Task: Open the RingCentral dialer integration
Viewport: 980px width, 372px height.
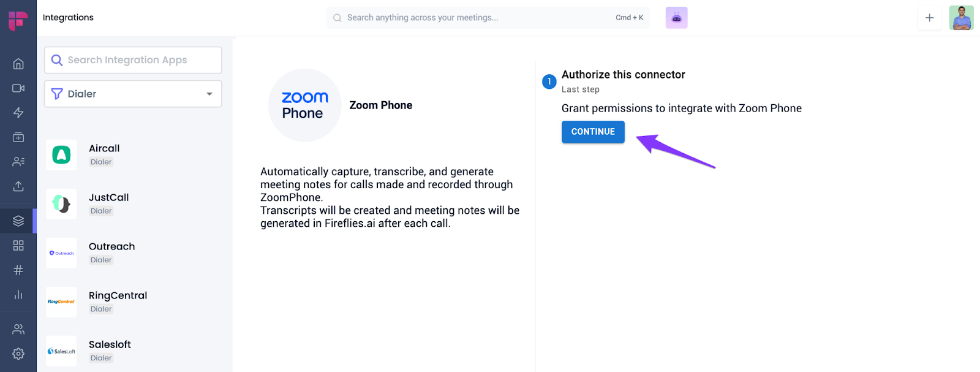Action: pos(118,302)
